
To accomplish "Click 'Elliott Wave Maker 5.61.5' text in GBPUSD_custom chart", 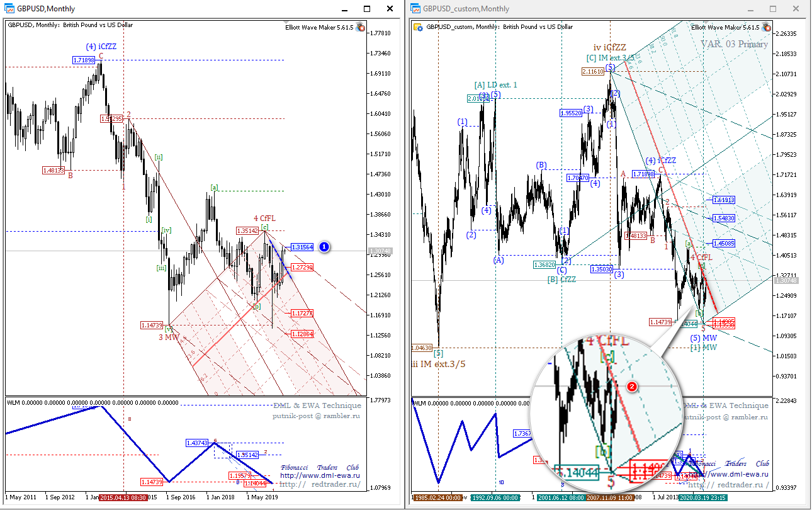I will [x=725, y=27].
